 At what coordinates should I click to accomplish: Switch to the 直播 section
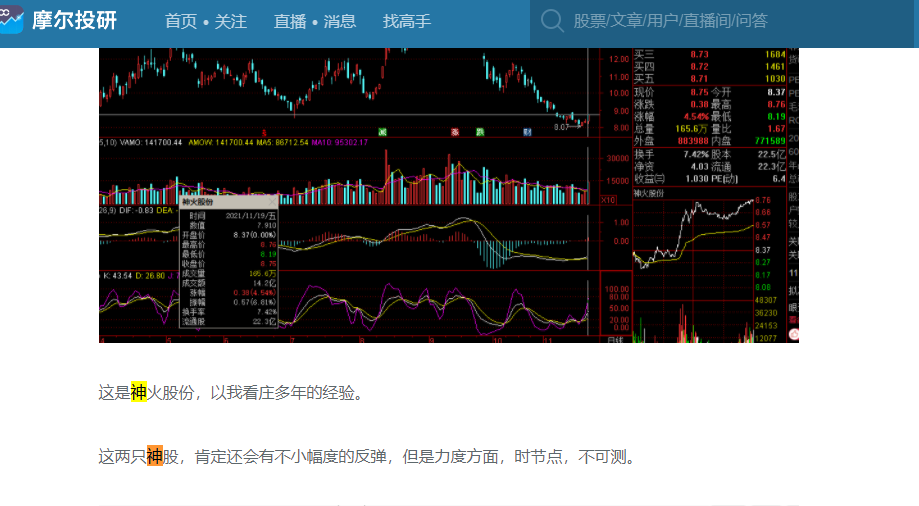pyautogui.click(x=290, y=22)
